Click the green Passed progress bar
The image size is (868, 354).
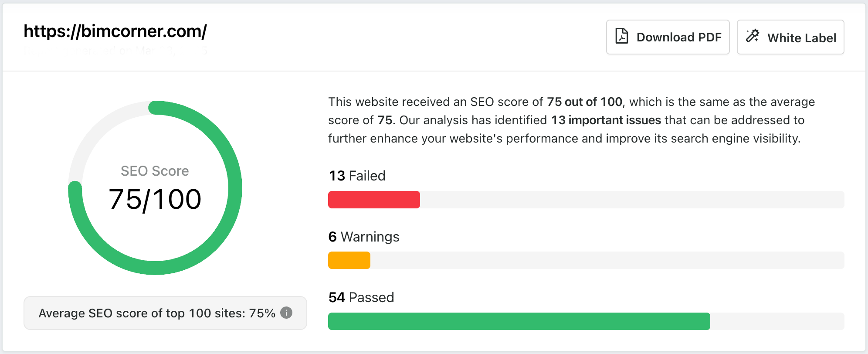point(519,321)
